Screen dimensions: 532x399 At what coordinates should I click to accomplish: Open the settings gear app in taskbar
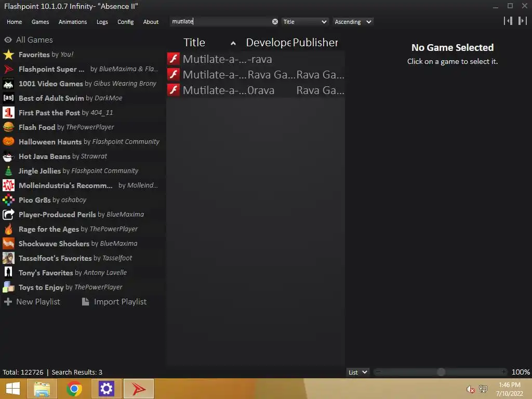coord(106,389)
